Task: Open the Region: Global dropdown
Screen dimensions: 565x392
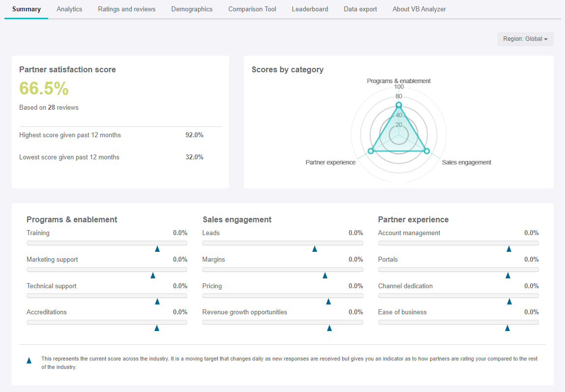Action: (525, 39)
